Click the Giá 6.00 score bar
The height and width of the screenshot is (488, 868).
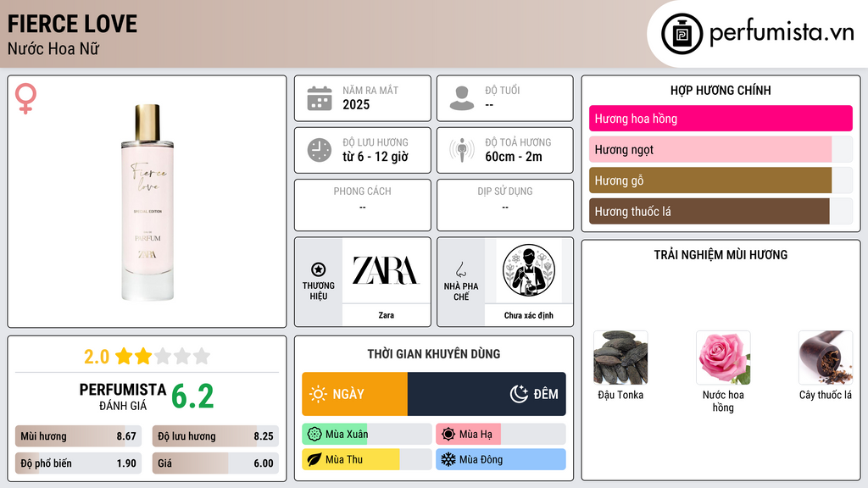(215, 463)
